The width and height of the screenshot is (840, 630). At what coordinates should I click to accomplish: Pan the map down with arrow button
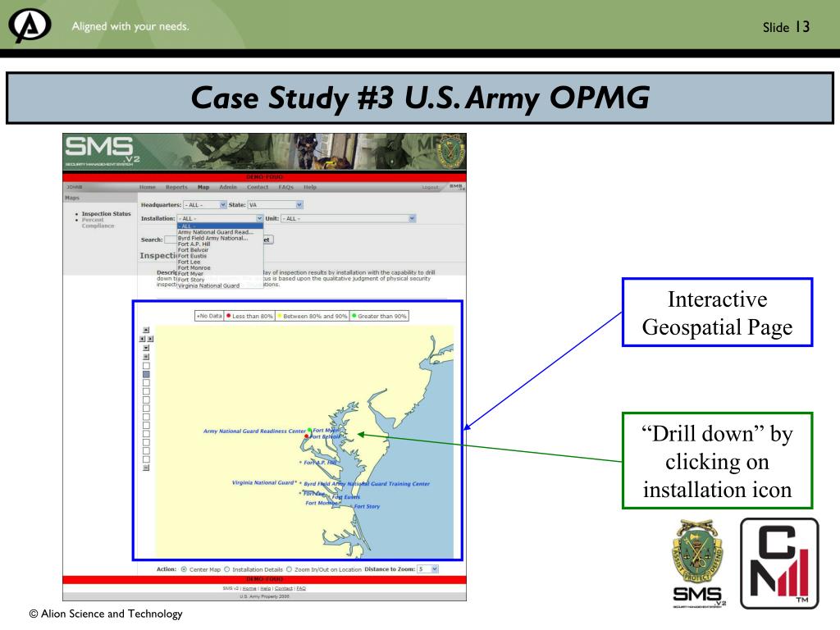[x=146, y=348]
